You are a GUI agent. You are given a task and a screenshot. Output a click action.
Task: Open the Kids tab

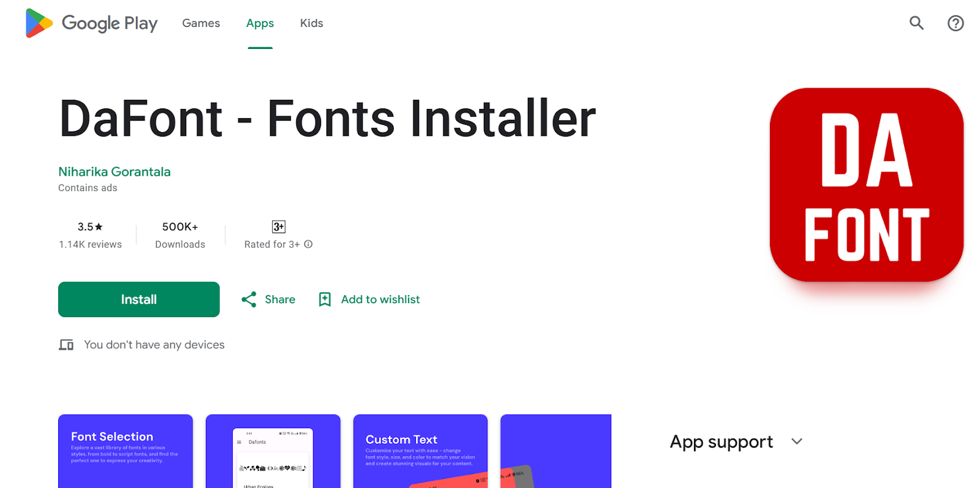tap(311, 23)
